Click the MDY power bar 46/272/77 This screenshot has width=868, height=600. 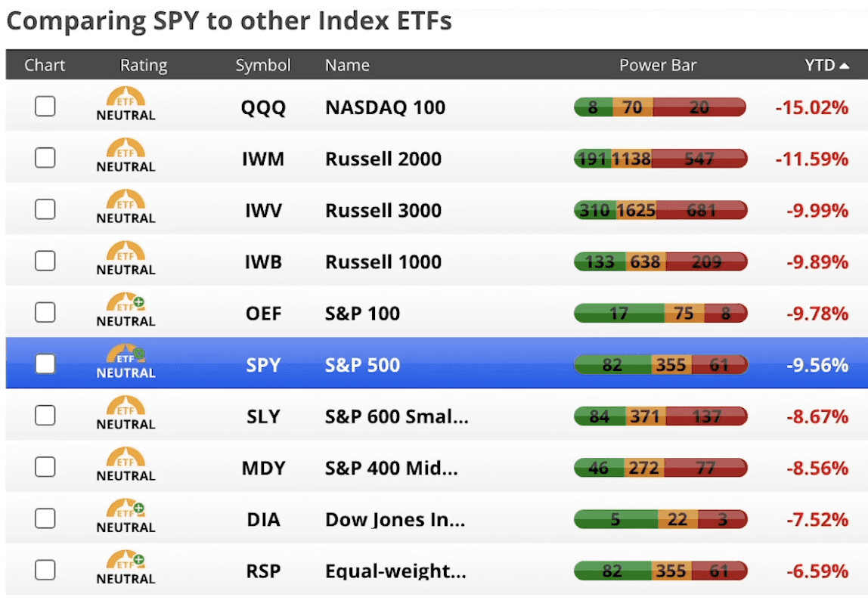660,468
